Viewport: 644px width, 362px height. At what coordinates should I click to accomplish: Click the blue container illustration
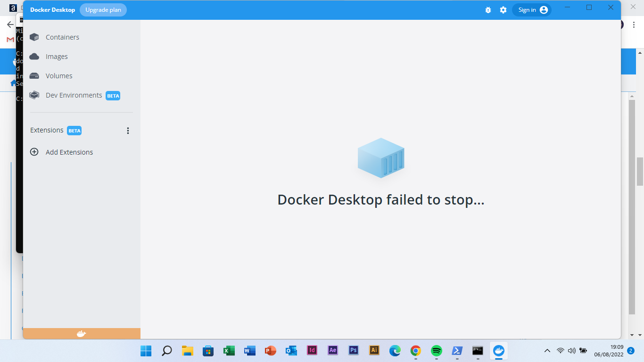pyautogui.click(x=381, y=158)
